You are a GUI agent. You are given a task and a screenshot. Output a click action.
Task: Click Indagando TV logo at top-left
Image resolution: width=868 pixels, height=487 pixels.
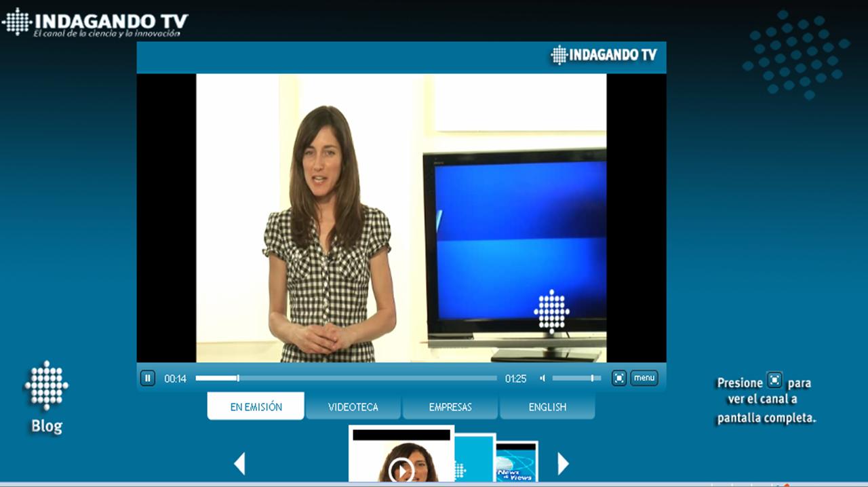point(95,22)
